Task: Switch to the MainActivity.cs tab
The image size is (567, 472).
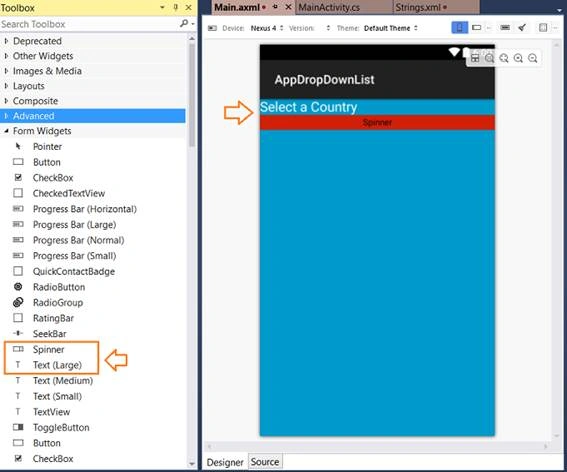Action: [x=329, y=7]
